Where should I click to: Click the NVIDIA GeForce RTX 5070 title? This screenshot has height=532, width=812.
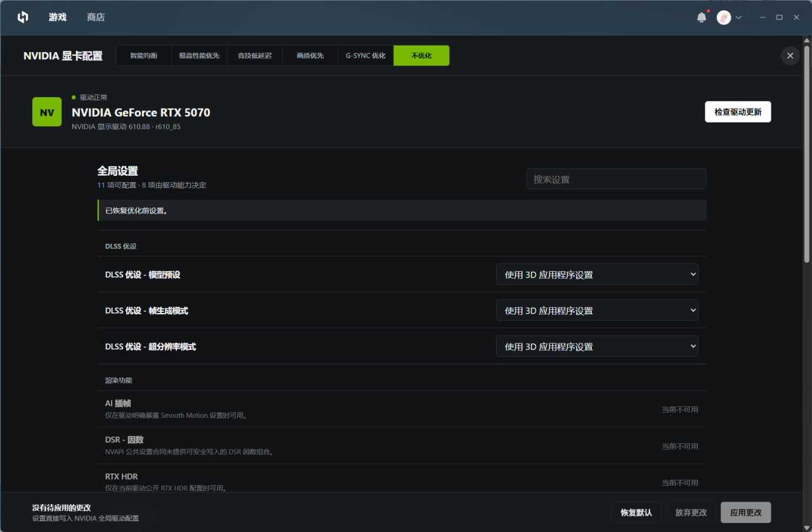coord(141,112)
